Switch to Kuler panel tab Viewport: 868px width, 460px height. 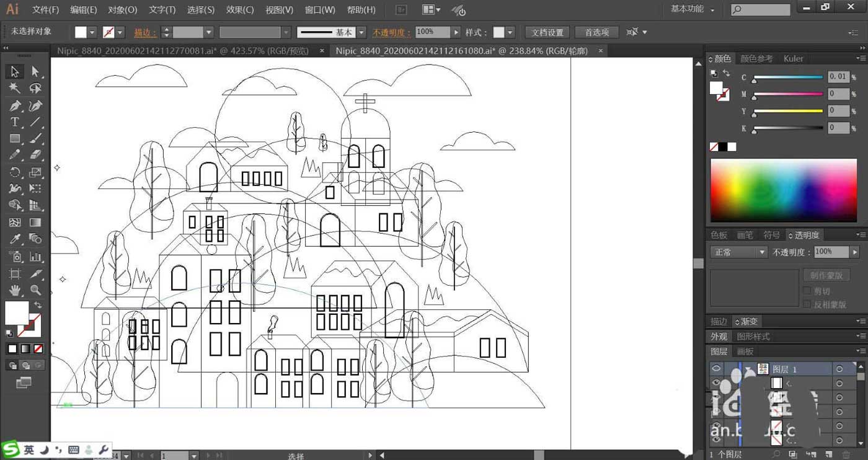793,58
